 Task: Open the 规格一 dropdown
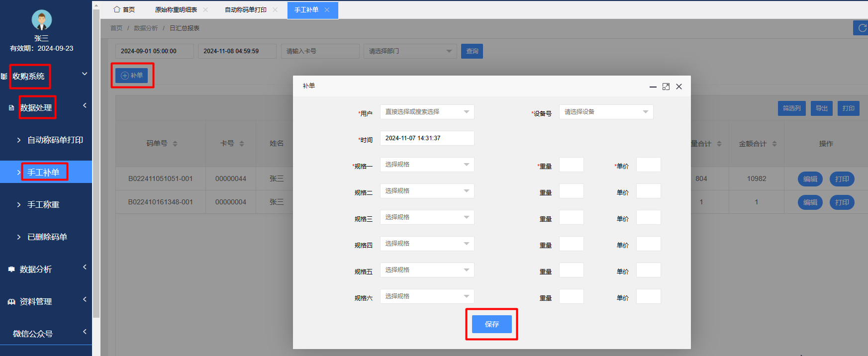point(427,165)
